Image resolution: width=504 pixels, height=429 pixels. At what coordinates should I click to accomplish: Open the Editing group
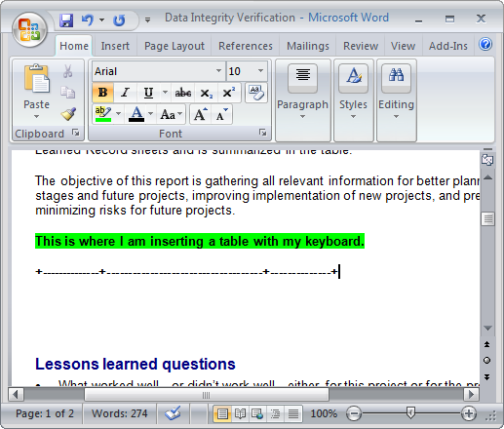click(x=396, y=100)
